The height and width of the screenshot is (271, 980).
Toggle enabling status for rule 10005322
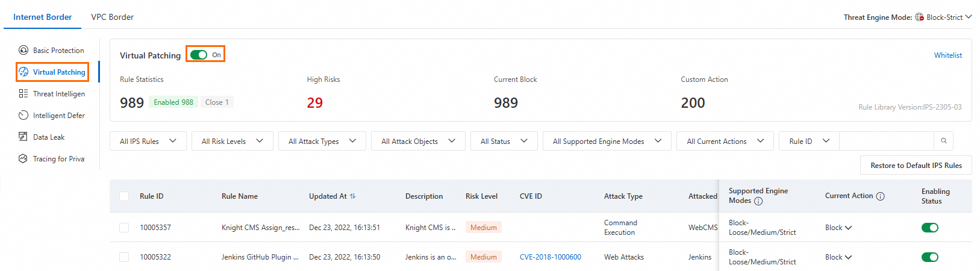930,257
